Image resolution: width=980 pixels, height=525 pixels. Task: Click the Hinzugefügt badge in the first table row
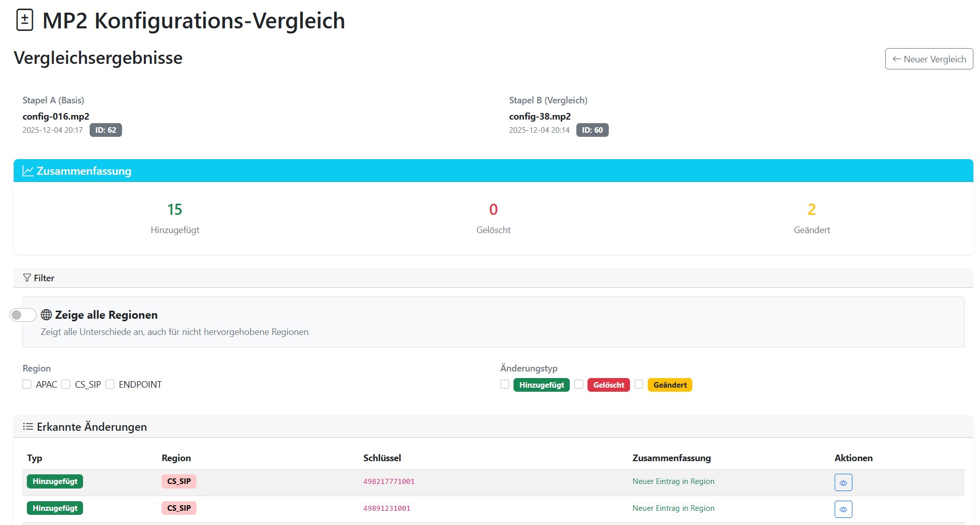click(55, 481)
